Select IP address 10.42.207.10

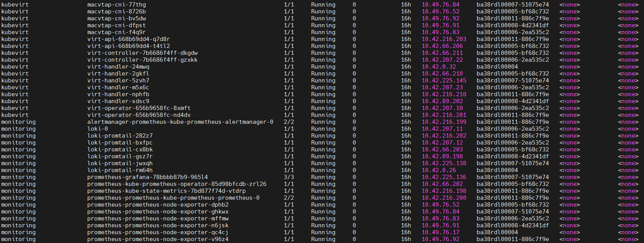(442, 108)
